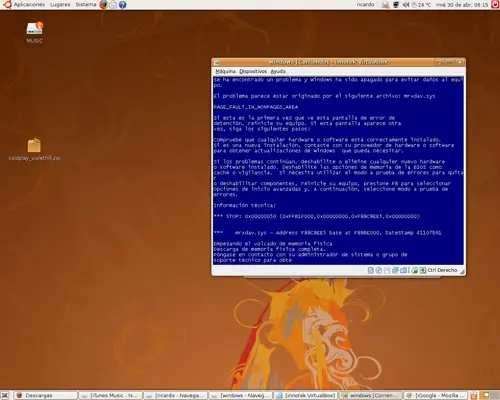Switch to windows [Corriendo] taskbar window
The height and width of the screenshot is (400, 500).
pyautogui.click(x=370, y=395)
